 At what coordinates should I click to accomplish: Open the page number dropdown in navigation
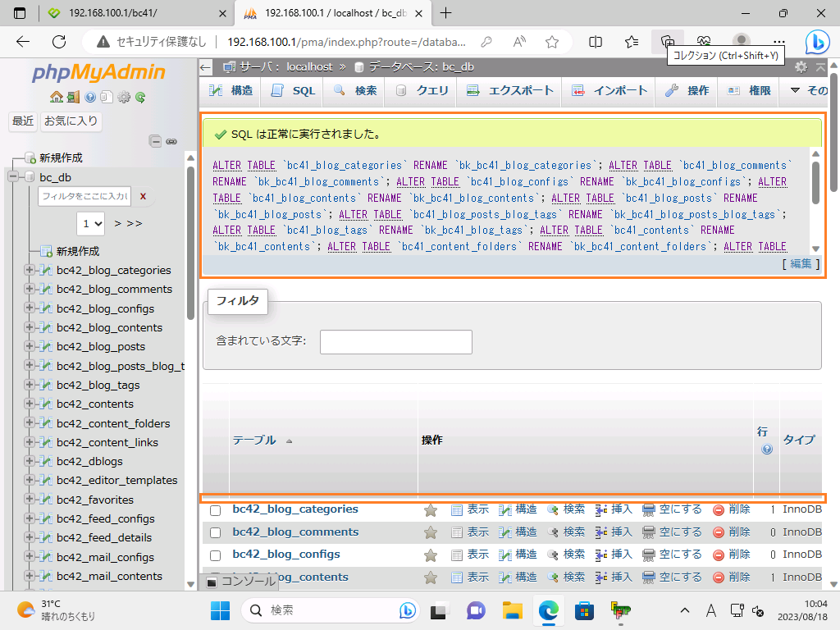(91, 223)
